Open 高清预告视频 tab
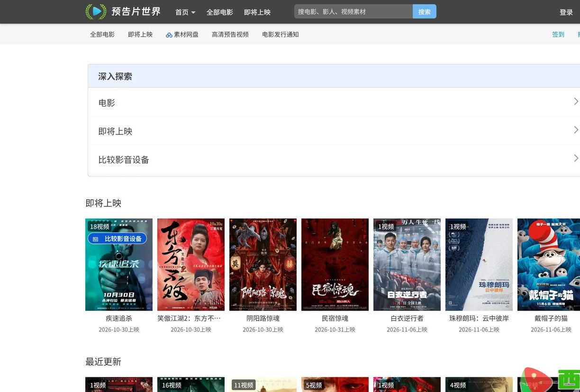The width and height of the screenshot is (580, 392). 230,35
